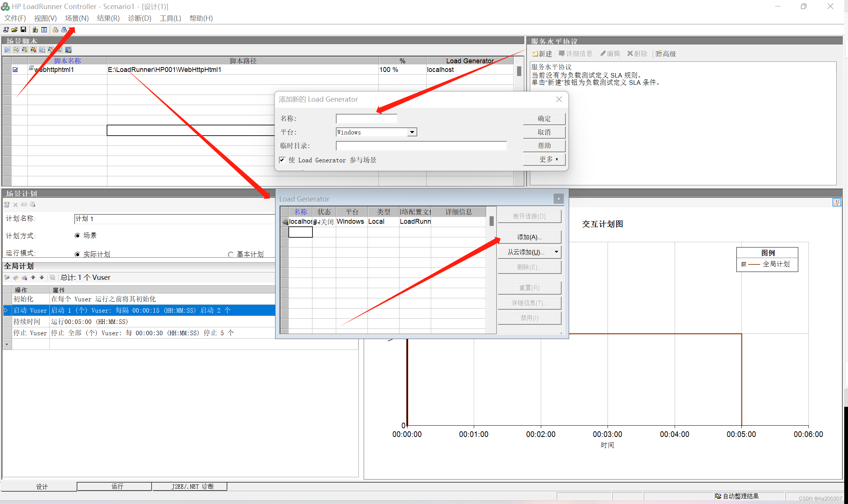848x504 pixels.
Task: Click the Move Action Down arrow icon
Action: [x=42, y=278]
